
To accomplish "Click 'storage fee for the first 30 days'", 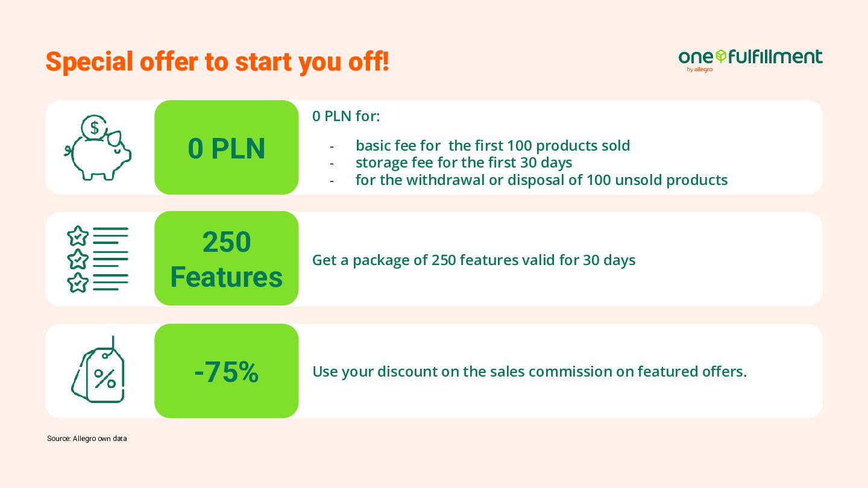I will (464, 163).
